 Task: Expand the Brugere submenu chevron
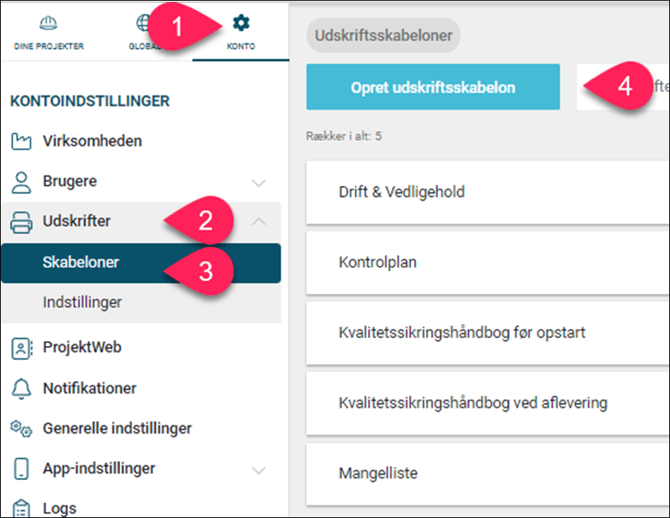coord(259,183)
